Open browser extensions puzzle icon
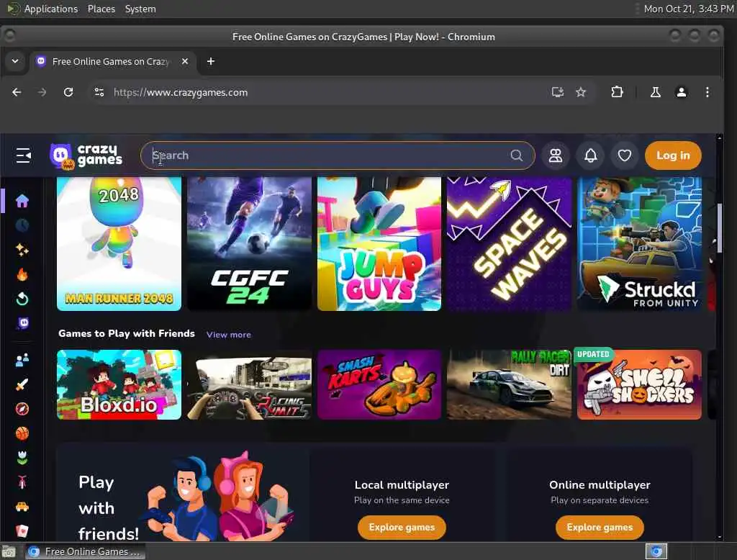 (617, 92)
